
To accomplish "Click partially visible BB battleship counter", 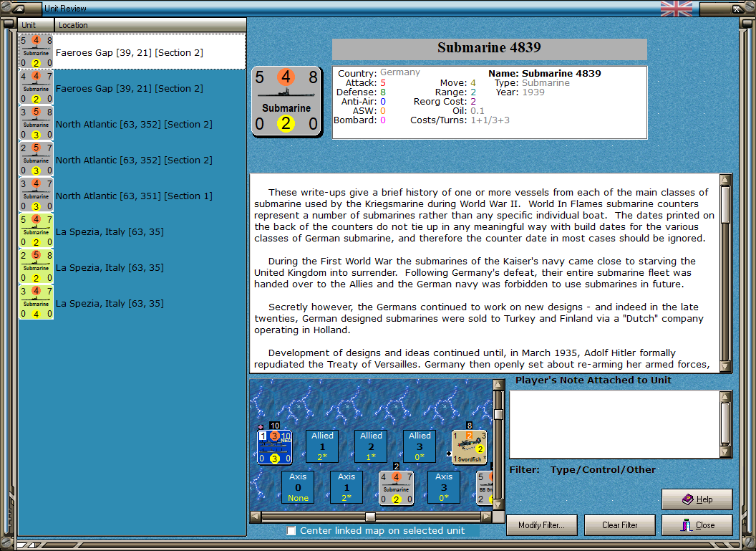I will click(x=484, y=488).
